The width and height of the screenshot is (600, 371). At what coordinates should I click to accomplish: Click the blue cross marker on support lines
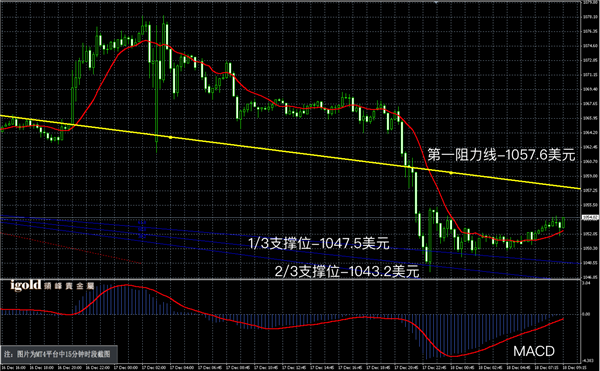[x=142, y=228]
